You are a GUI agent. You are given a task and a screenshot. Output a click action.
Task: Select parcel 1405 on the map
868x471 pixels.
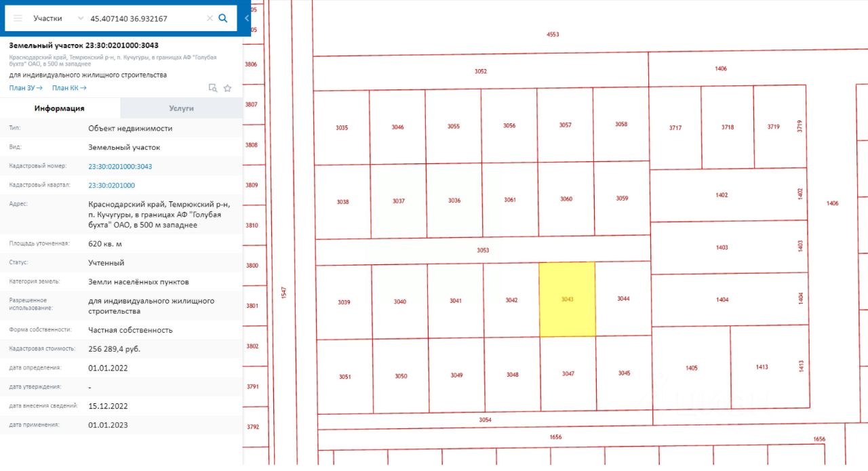point(692,368)
